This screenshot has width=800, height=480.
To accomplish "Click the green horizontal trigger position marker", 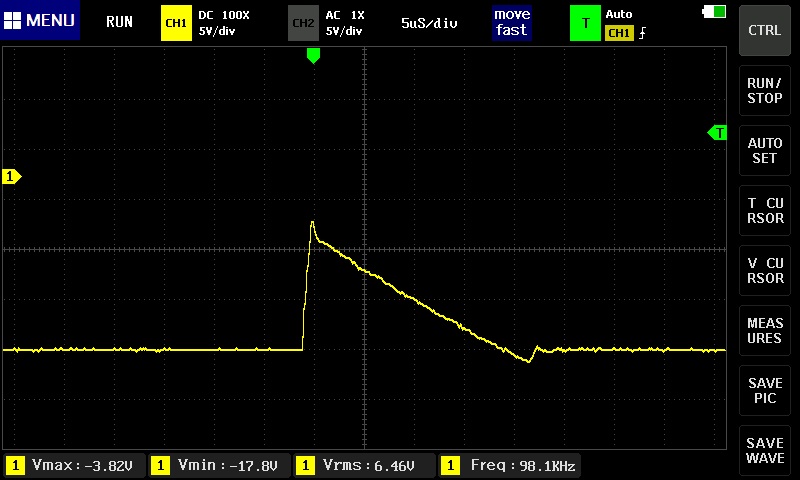I will point(313,56).
